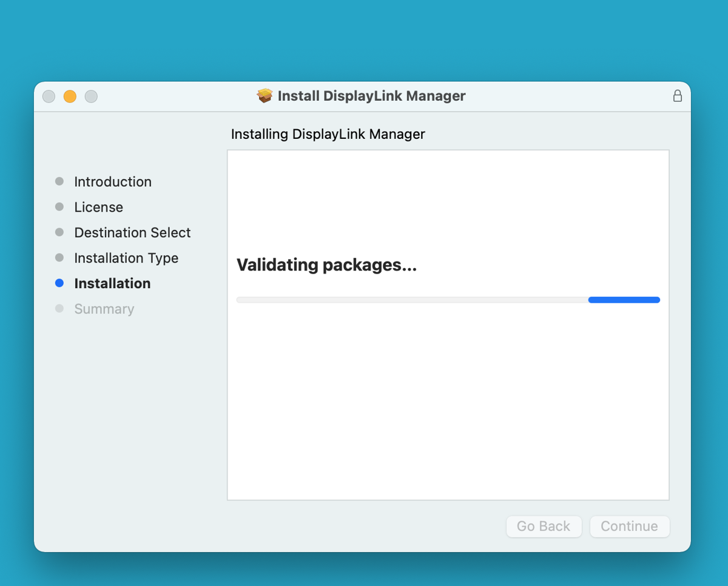Viewport: 728px width, 586px height.
Task: Click the Go Back button
Action: 544,527
